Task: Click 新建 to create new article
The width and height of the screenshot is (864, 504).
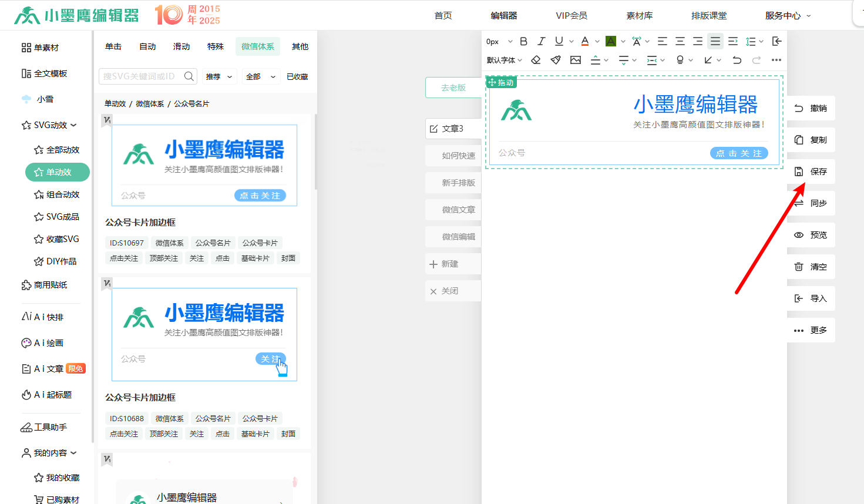Action: click(449, 264)
